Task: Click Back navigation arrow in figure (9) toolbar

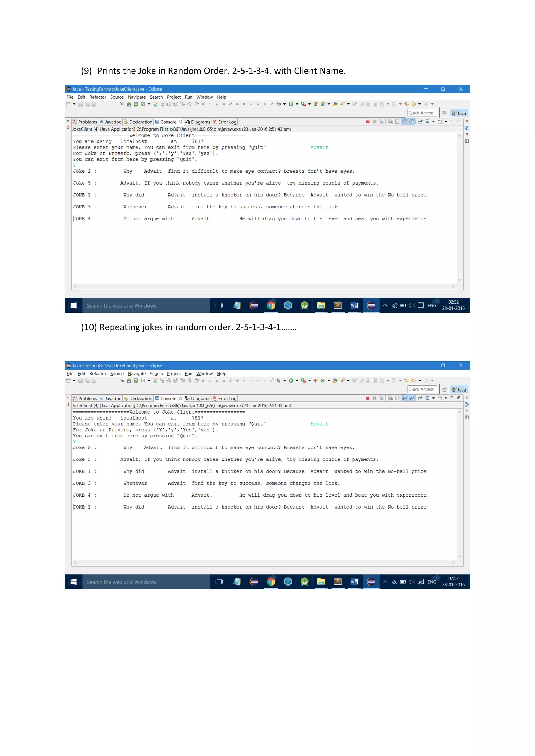Action: coord(414,104)
